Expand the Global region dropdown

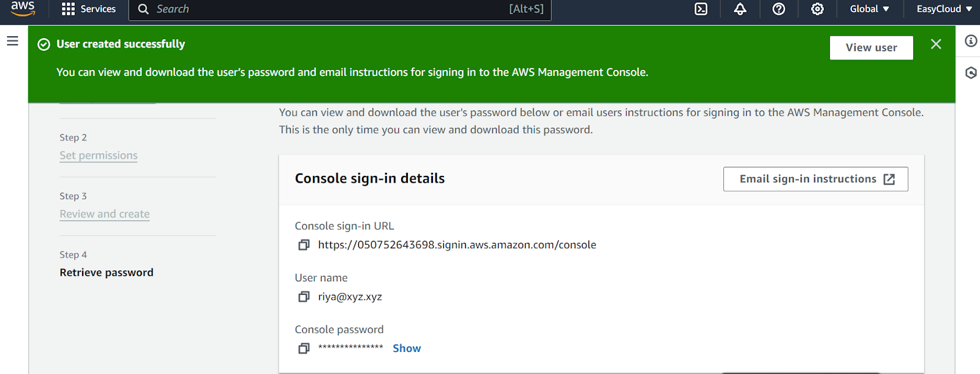coord(869,9)
